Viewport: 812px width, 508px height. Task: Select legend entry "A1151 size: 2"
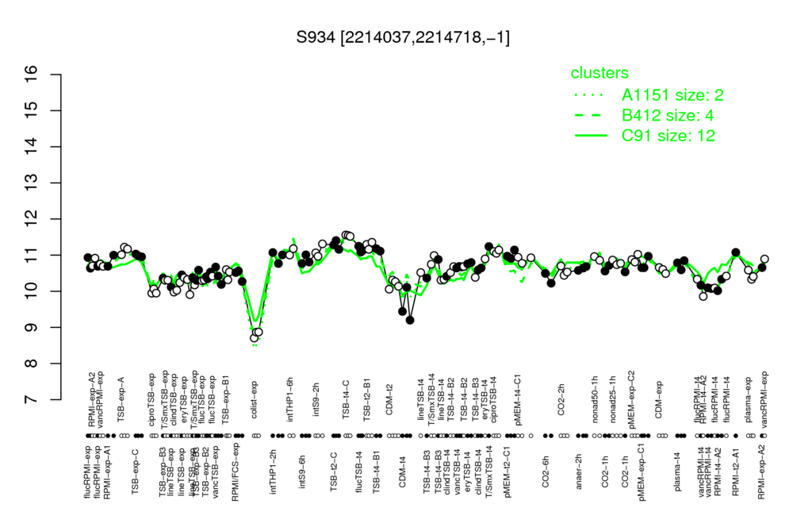[x=672, y=95]
